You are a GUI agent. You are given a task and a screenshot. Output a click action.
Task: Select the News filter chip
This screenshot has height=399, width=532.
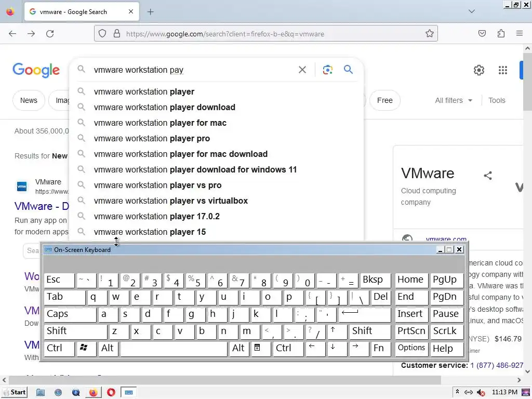(29, 100)
